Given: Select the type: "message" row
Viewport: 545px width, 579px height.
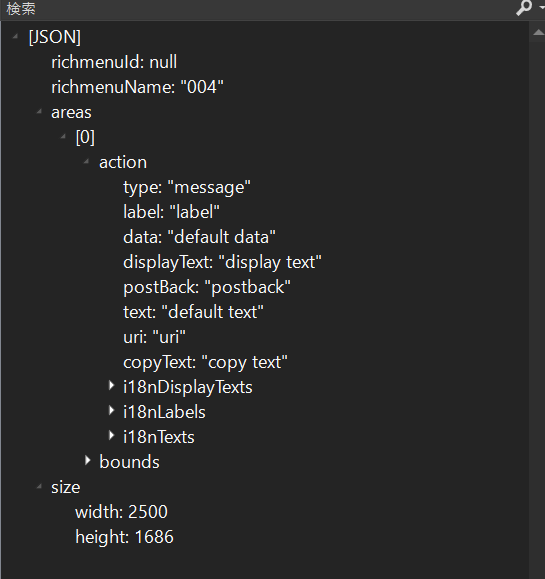Looking at the screenshot, I should [187, 187].
